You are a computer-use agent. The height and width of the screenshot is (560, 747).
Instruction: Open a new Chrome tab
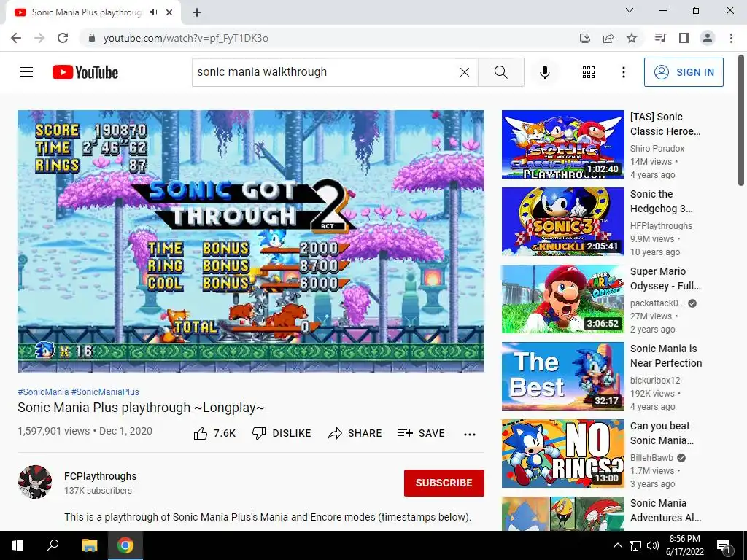pyautogui.click(x=197, y=12)
